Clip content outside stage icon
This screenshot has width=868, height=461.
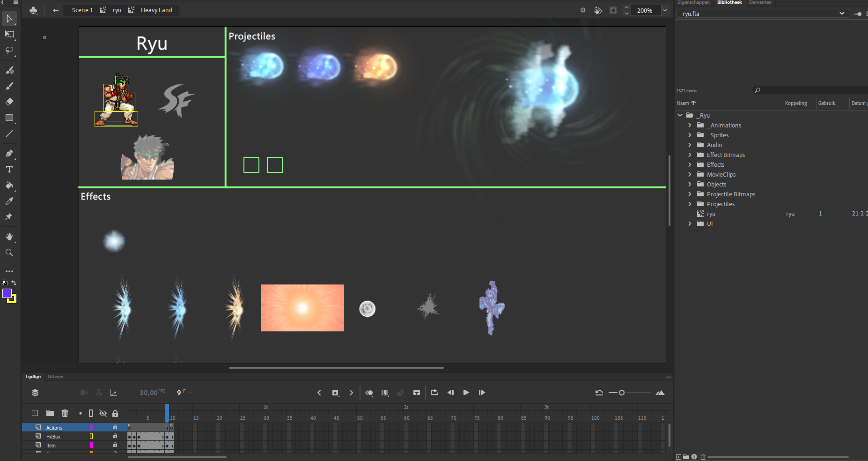coord(613,10)
